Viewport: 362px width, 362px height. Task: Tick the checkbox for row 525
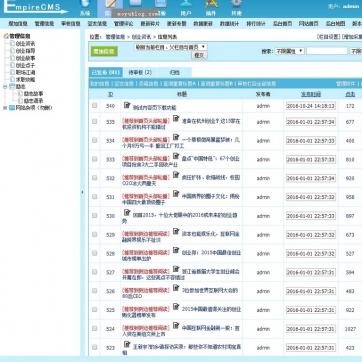[x=95, y=309]
